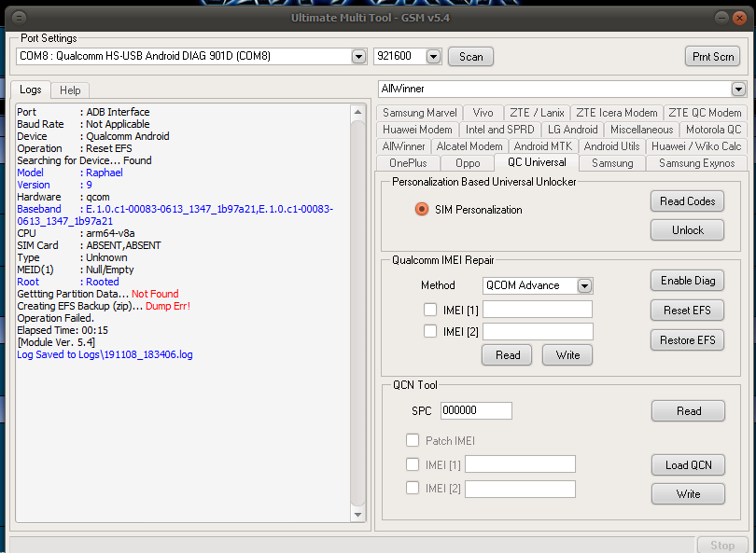The width and height of the screenshot is (756, 553).
Task: Toggle the IMEI [2] checkbox in IMEI Repair
Action: (430, 331)
